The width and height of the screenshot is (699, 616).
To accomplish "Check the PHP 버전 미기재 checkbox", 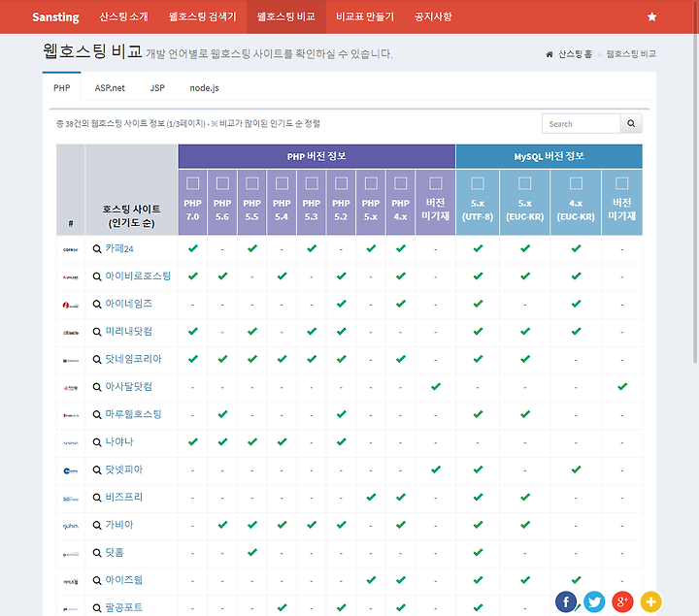I will [436, 183].
